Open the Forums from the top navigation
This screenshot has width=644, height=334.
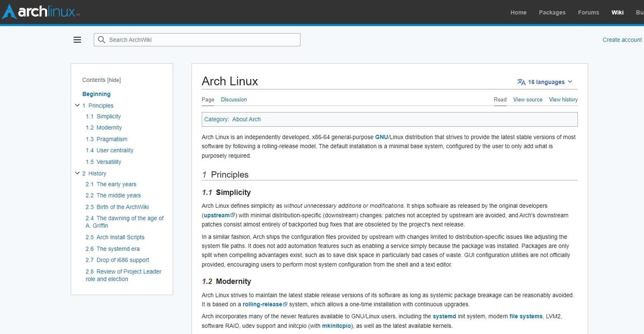588,12
